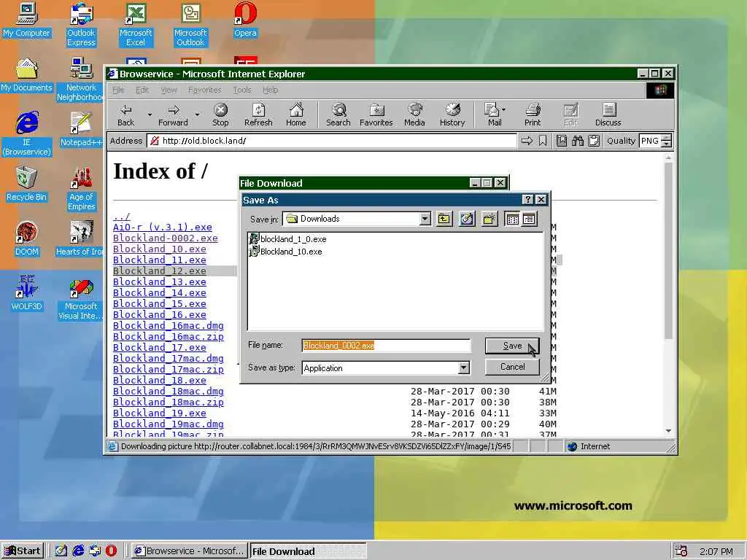Open the Mail button dropdown arrow

[503, 109]
